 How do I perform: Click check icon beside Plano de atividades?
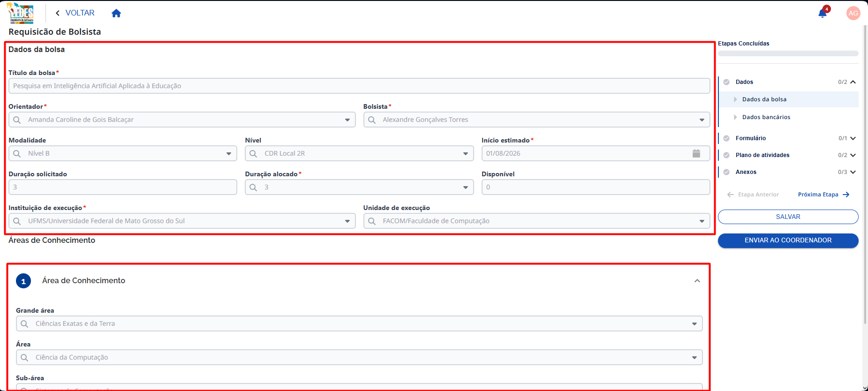point(726,155)
